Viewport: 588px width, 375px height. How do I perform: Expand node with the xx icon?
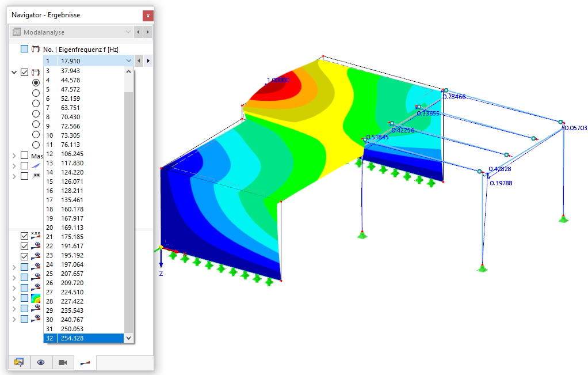point(14,176)
